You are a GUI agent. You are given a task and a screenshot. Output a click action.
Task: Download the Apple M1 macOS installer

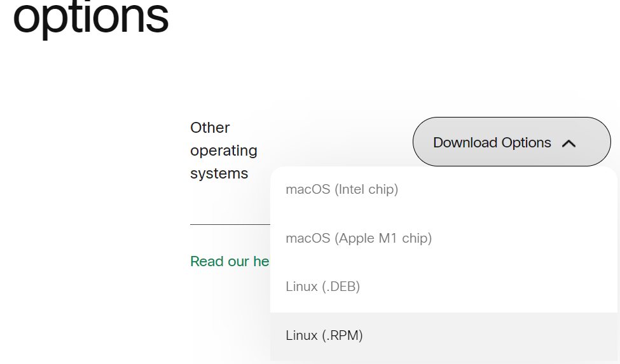click(x=359, y=238)
